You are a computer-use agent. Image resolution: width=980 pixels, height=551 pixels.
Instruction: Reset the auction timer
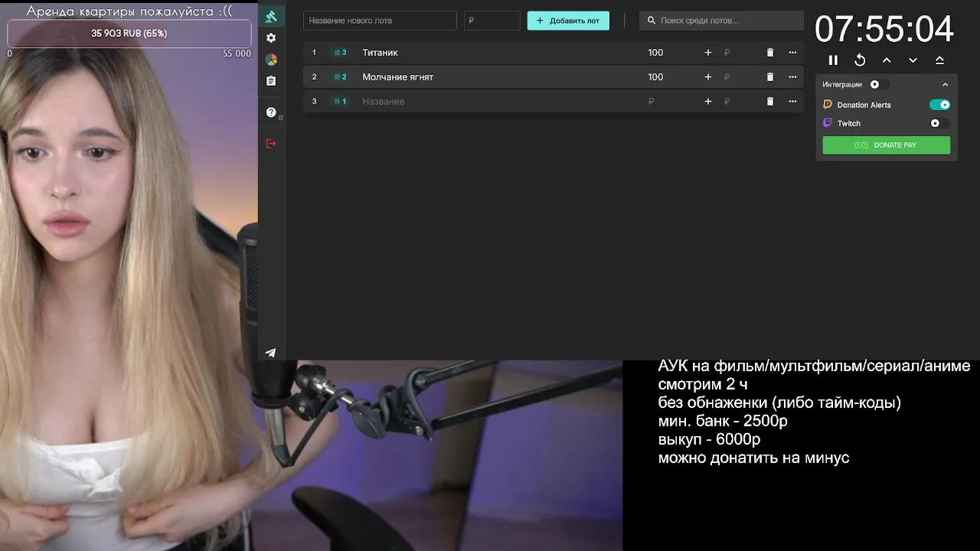coord(860,60)
